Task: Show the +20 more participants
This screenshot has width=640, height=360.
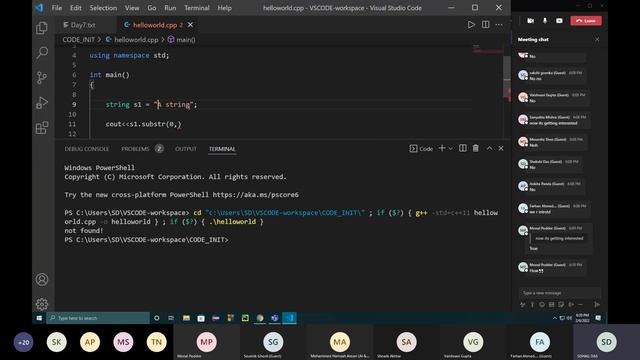Action: (x=23, y=342)
